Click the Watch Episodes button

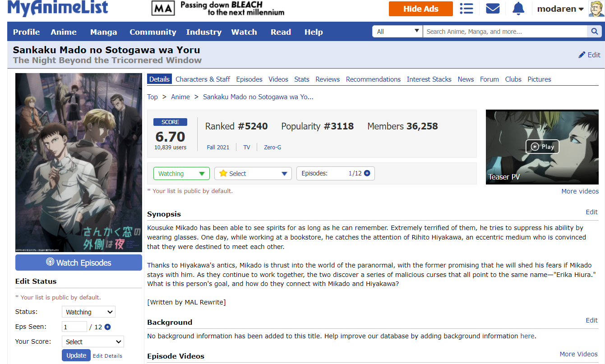[79, 263]
